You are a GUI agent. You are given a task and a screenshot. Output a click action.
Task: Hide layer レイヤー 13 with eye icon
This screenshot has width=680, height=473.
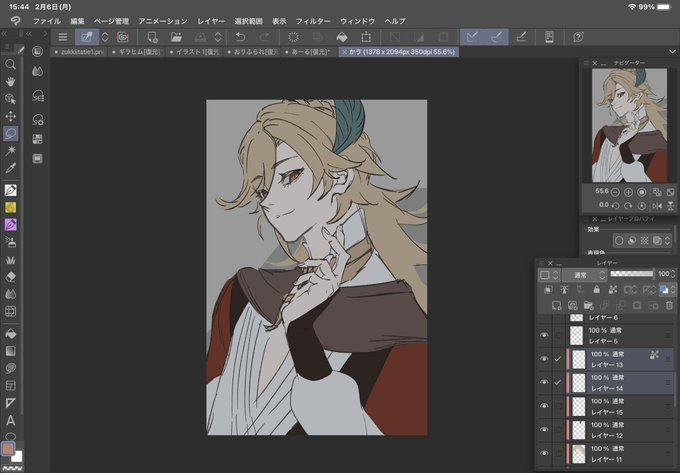pos(544,359)
